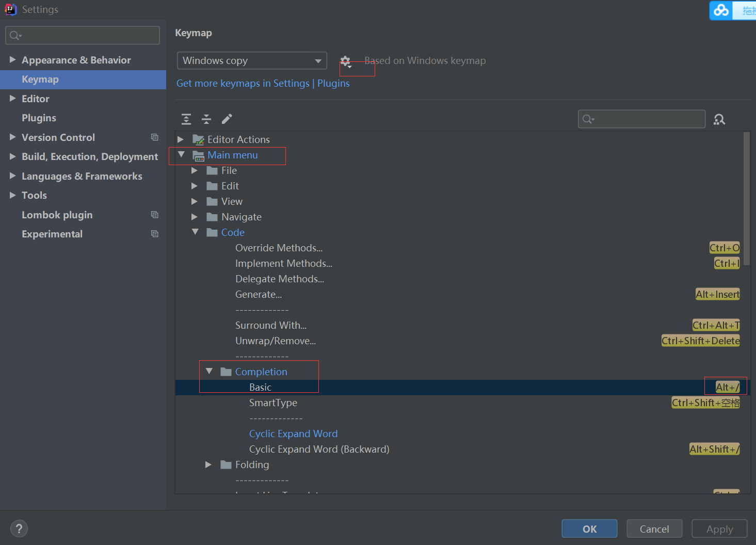Select the Basic completion action
This screenshot has height=545, width=756.
(463, 388)
